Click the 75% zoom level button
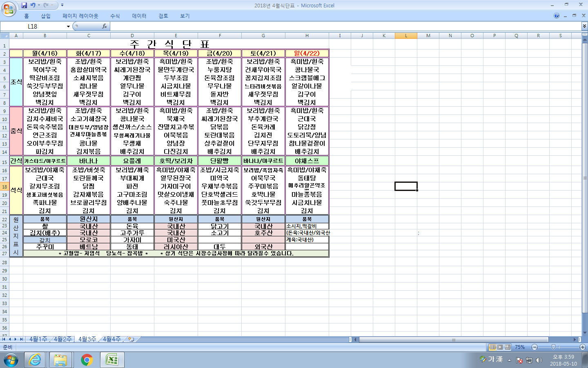 click(x=520, y=347)
